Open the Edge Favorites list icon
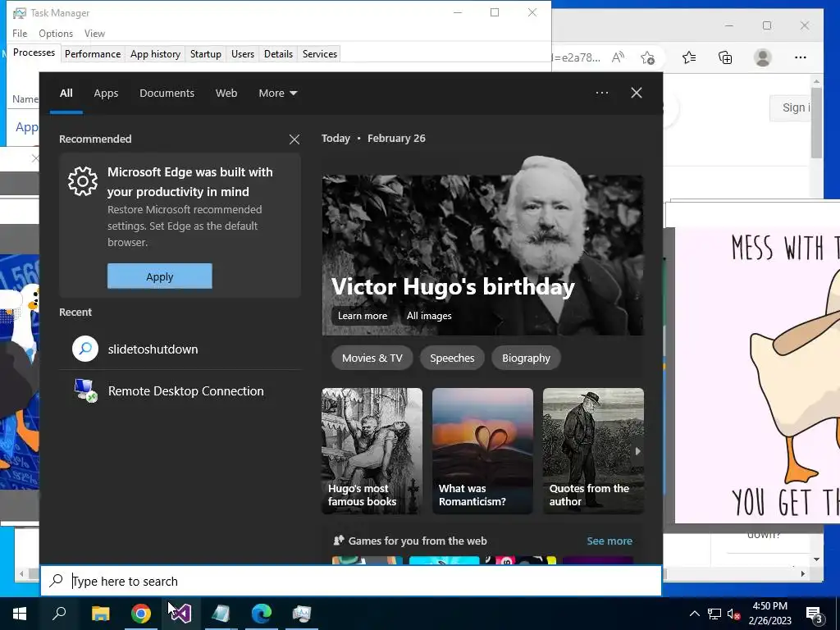Viewport: 840px width, 630px height. coord(689,57)
